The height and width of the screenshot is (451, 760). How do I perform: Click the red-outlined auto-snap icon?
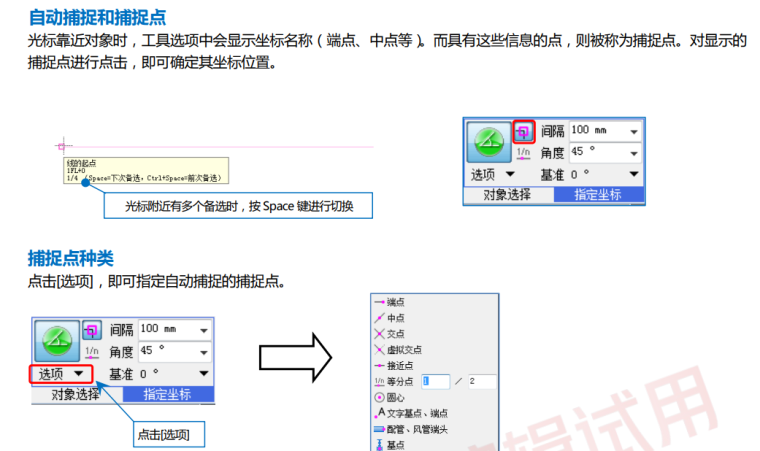[523, 131]
